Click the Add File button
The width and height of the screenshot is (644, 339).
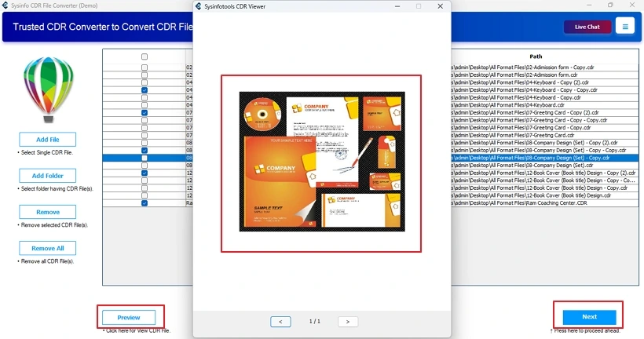pos(48,140)
